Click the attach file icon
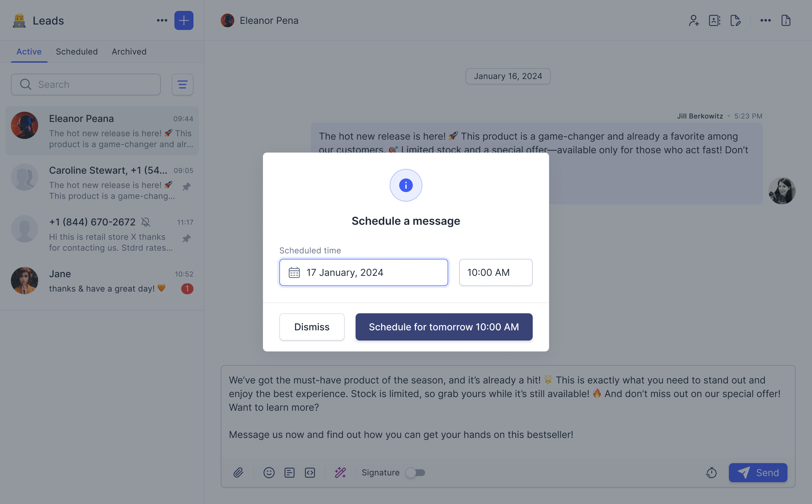The image size is (812, 504). [239, 472]
